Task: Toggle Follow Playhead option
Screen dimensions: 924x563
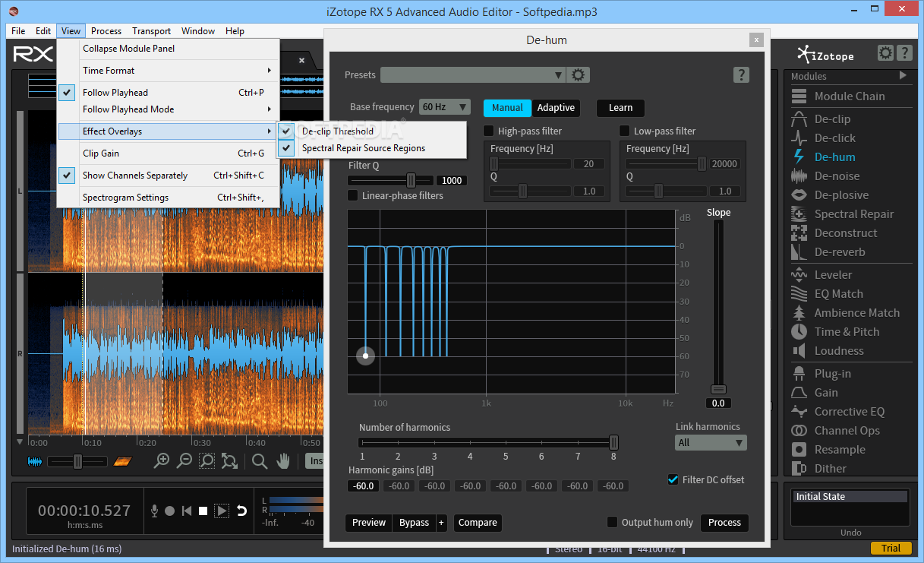Action: (x=169, y=92)
